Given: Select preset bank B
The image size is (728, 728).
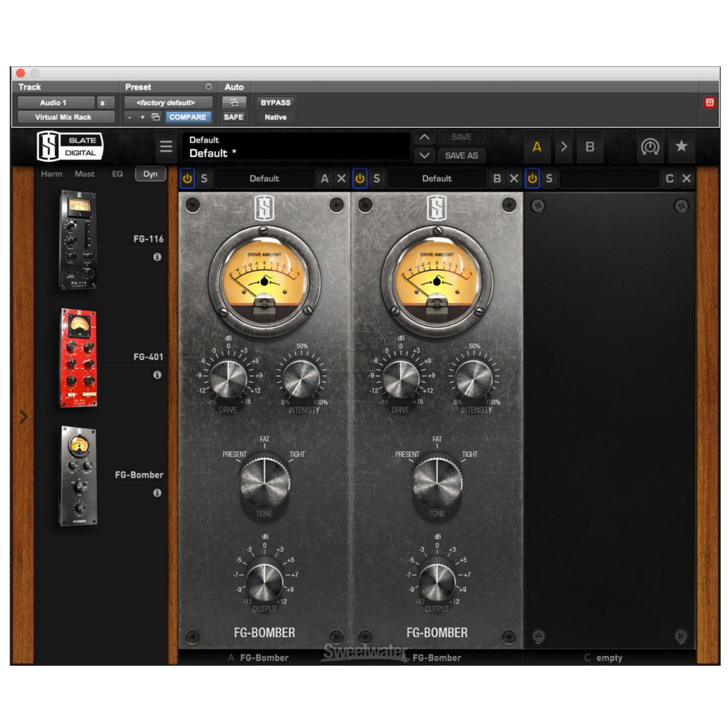Looking at the screenshot, I should (x=590, y=146).
